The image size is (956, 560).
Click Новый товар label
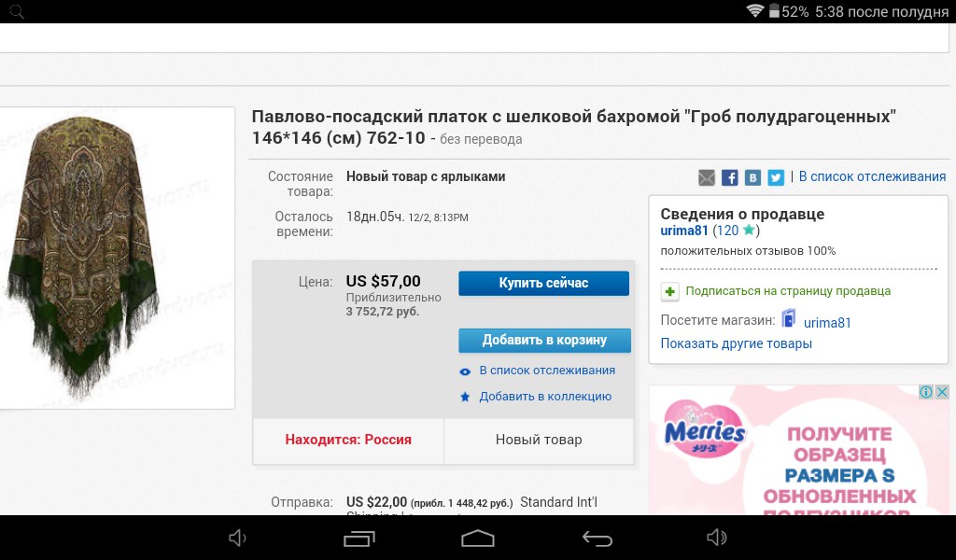[x=539, y=440]
